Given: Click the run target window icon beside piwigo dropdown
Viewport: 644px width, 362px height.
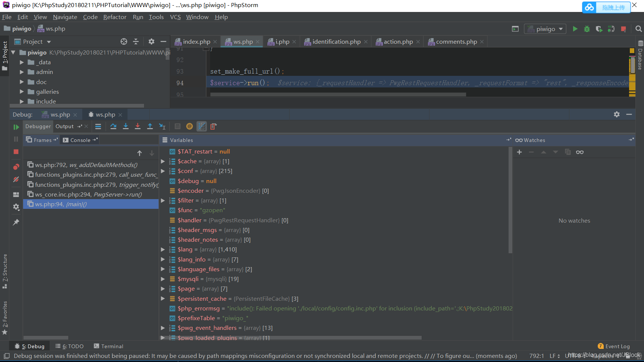Looking at the screenshot, I should (515, 29).
